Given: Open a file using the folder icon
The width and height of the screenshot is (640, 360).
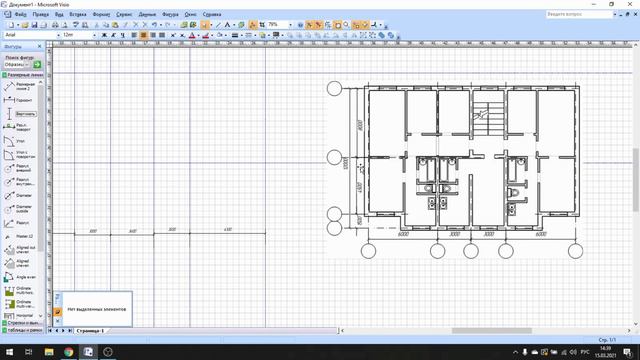Looking at the screenshot, I should pos(25,25).
